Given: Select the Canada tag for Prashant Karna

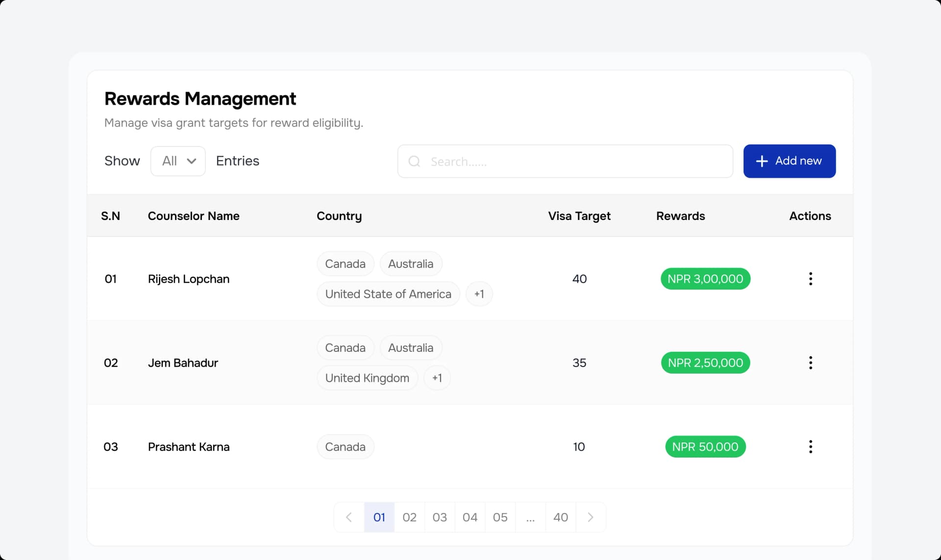Looking at the screenshot, I should pyautogui.click(x=345, y=446).
